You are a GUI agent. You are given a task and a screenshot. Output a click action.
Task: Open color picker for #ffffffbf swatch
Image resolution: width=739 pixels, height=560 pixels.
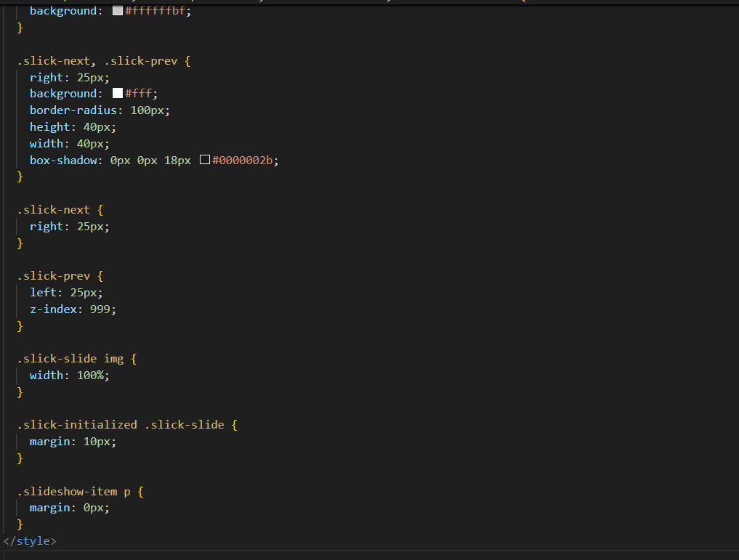118,11
